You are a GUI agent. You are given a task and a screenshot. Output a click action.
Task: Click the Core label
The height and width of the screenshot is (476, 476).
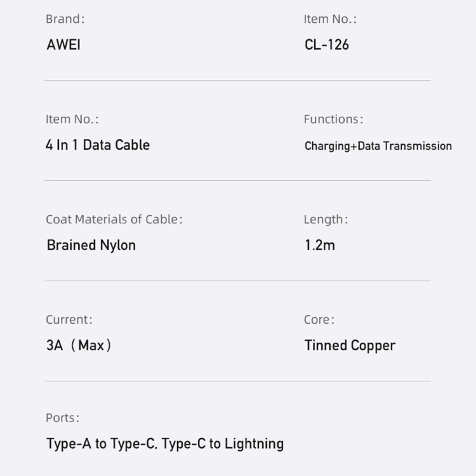coord(319,320)
